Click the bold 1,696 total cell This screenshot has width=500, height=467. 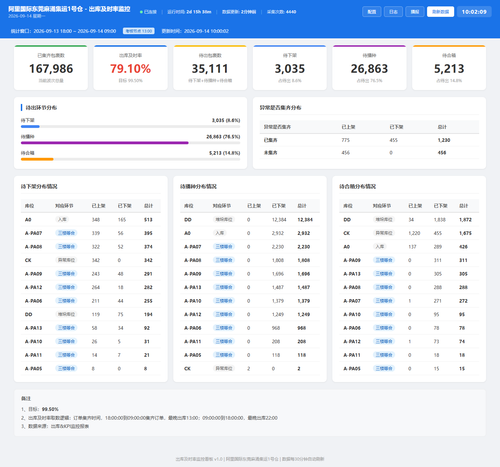(x=304, y=274)
